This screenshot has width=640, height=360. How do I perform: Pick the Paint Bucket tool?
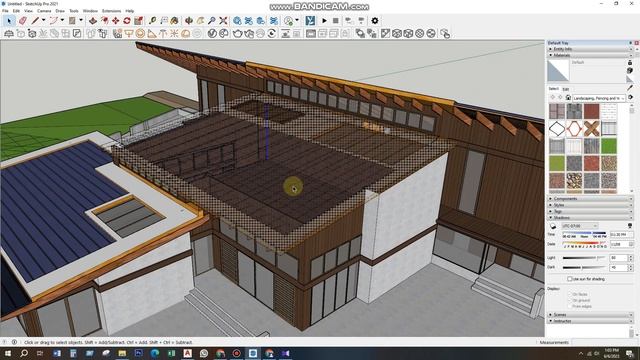pyautogui.click(x=175, y=20)
